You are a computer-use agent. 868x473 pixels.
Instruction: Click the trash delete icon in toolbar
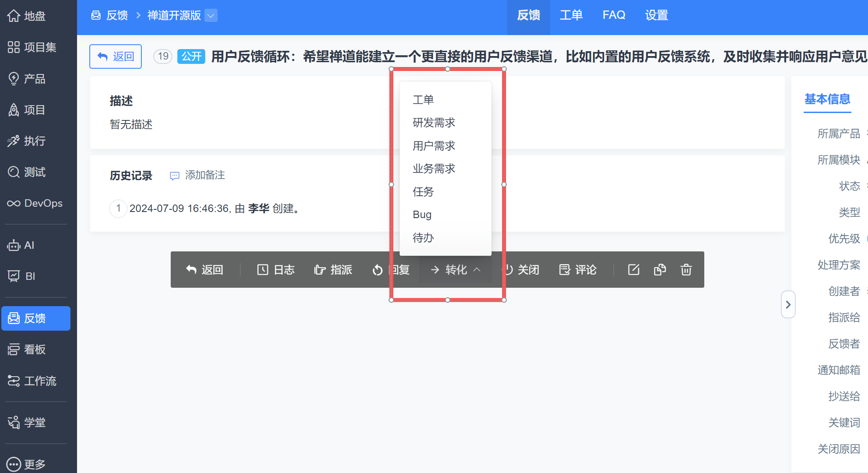686,270
